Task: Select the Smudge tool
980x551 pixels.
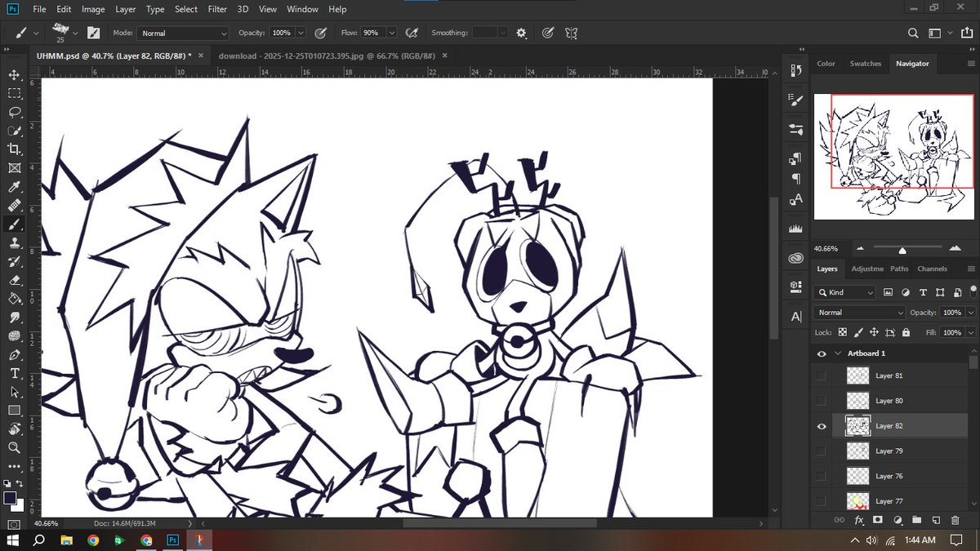Action: (x=14, y=318)
